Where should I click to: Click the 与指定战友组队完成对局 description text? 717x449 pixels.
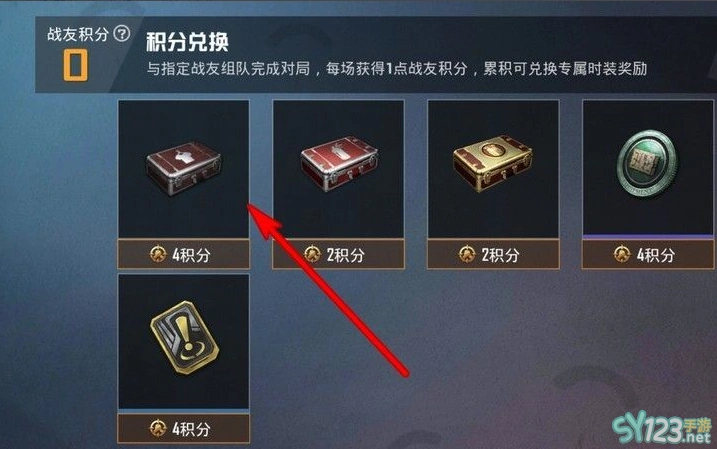pos(228,69)
